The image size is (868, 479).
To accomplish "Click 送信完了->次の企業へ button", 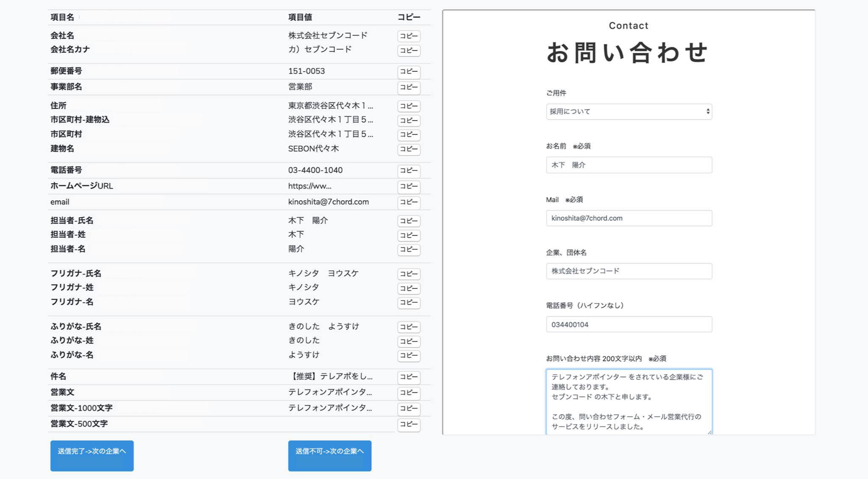I will [92, 455].
